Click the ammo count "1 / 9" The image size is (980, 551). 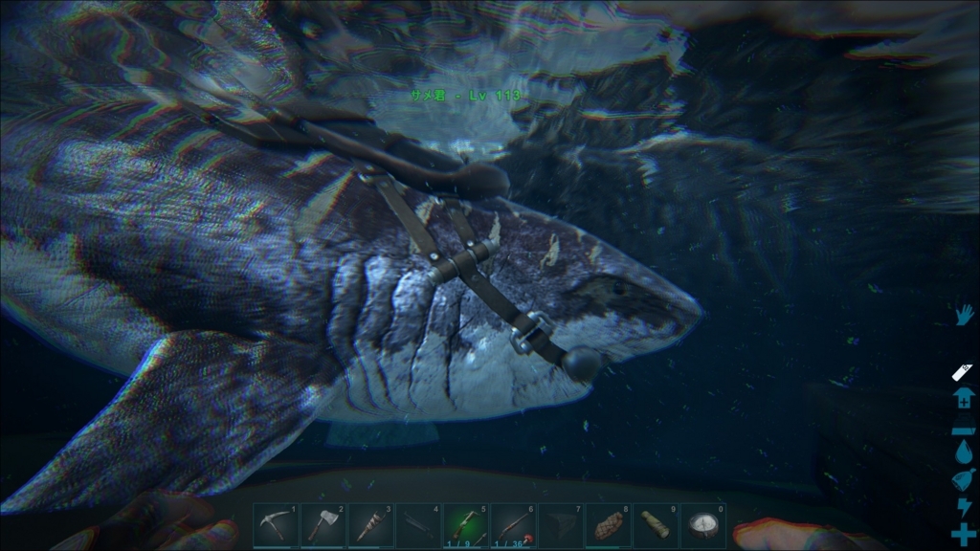(458, 543)
